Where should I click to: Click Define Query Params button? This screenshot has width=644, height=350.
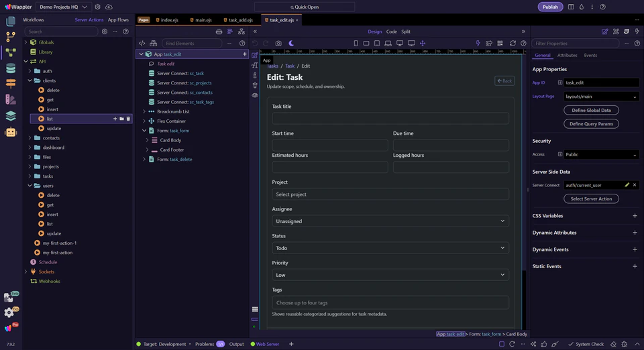coord(591,123)
